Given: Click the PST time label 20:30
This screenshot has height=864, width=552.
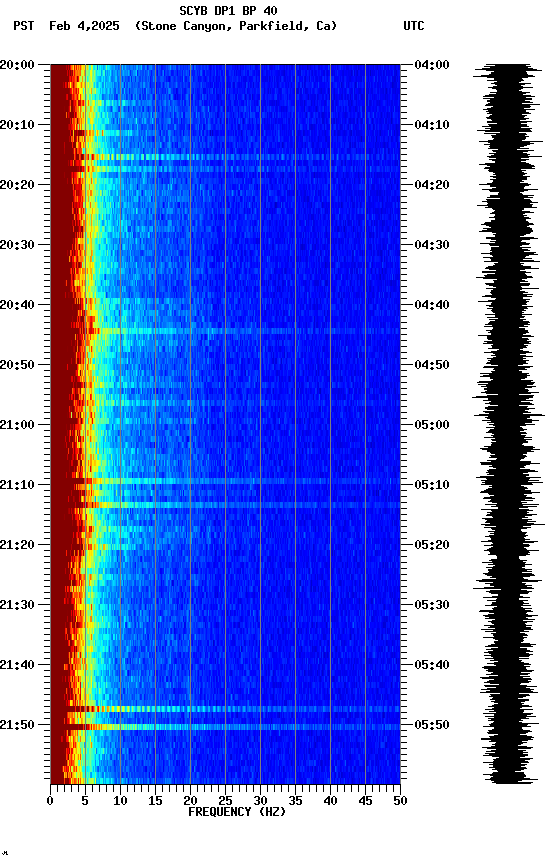Looking at the screenshot, I should 17,245.
